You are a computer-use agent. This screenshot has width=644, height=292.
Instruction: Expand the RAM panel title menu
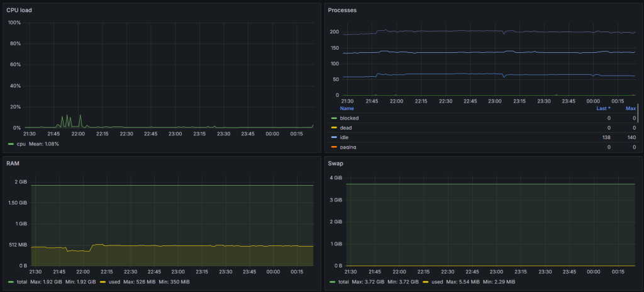pyautogui.click(x=13, y=162)
